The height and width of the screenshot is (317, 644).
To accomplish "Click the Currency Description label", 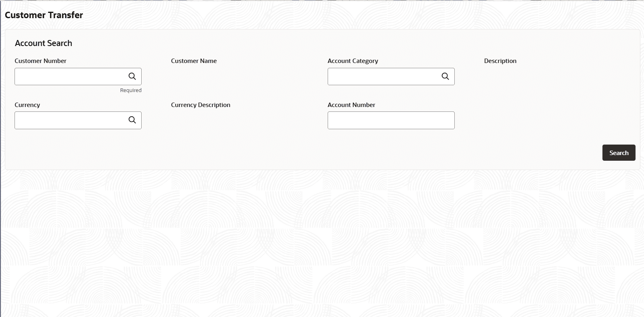I will click(x=201, y=105).
